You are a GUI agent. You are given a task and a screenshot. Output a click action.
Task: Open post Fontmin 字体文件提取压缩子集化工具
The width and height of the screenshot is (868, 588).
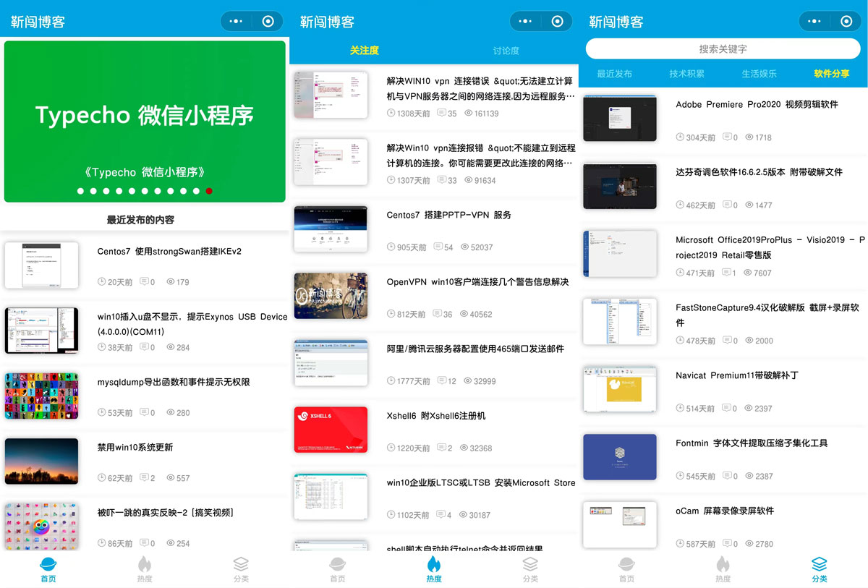[x=752, y=443]
